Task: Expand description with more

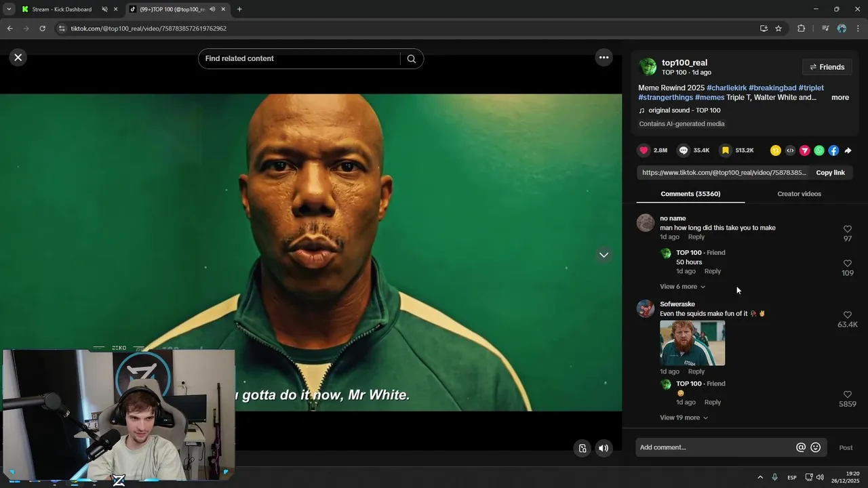Action: tap(840, 98)
